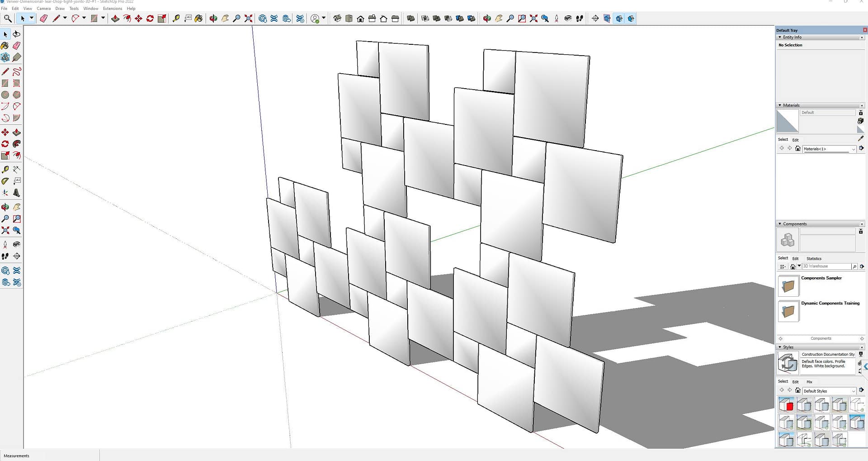
Task: Open the Extensions menu
Action: point(113,9)
